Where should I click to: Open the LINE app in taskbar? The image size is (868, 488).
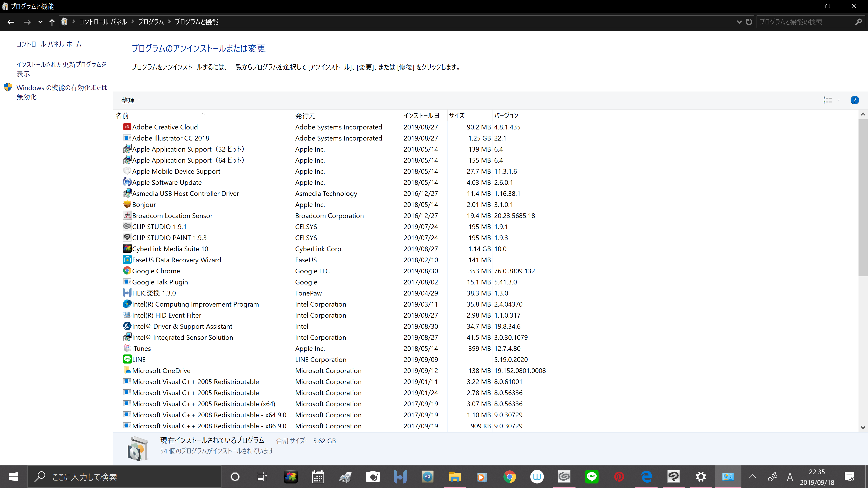click(x=591, y=477)
